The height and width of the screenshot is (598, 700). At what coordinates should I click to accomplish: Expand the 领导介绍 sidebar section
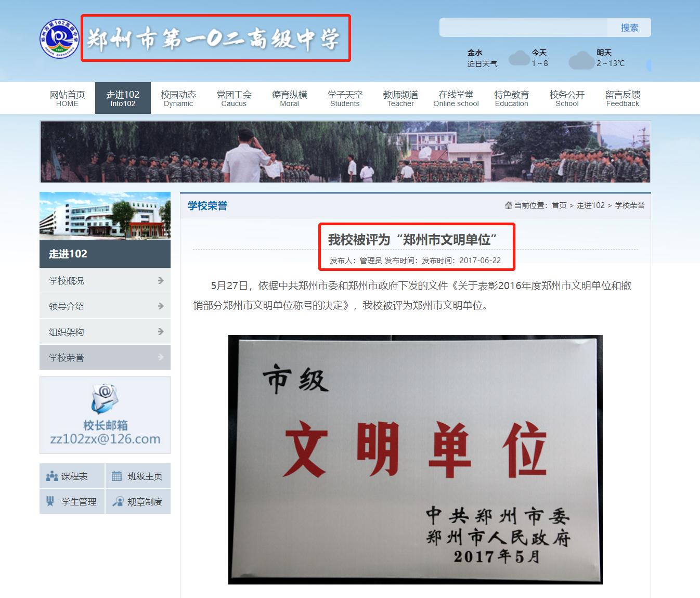(160, 306)
